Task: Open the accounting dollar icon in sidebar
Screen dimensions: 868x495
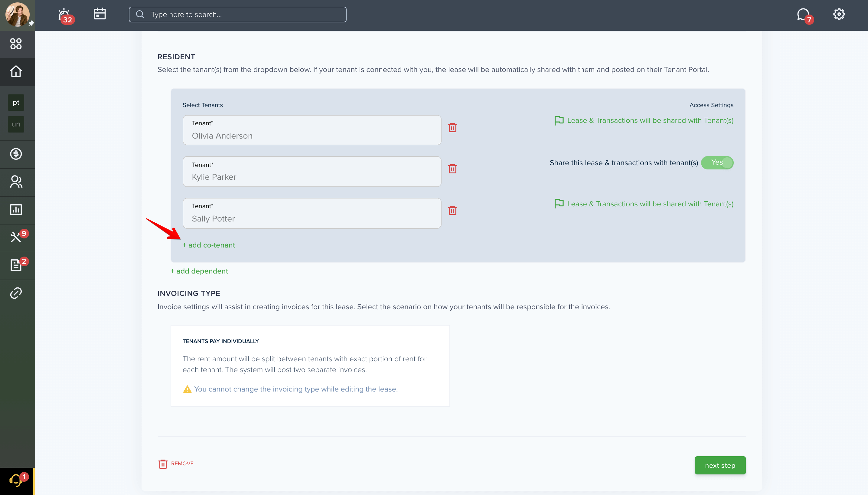Action: [x=16, y=154]
